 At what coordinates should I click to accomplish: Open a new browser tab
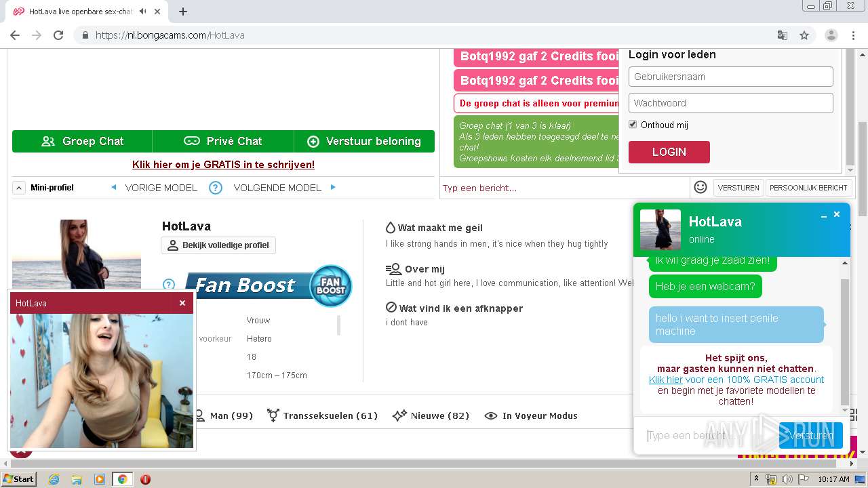(183, 12)
